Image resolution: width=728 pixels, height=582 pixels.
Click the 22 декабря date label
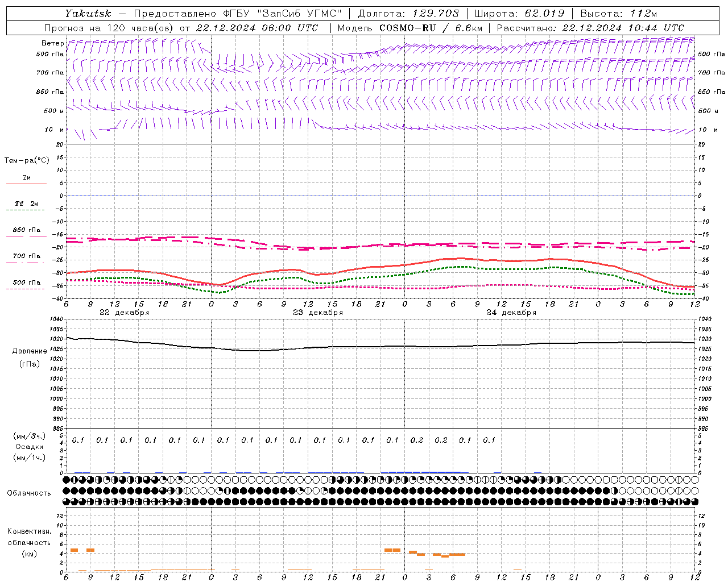(125, 313)
